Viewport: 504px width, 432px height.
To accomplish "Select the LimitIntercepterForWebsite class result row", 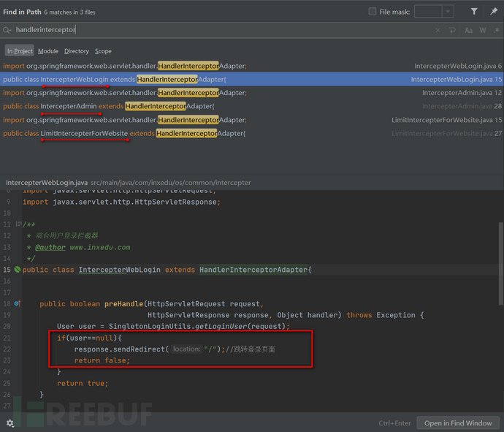I will 219,133.
